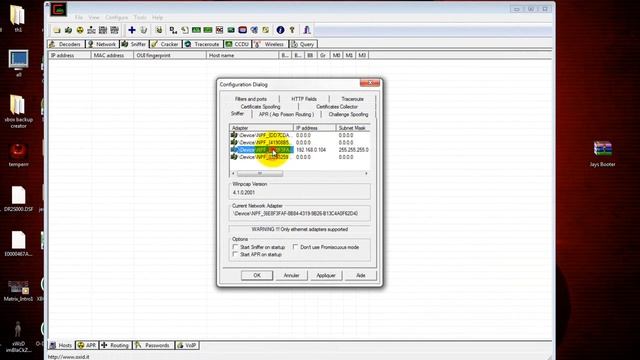This screenshot has width=640, height=360.
Task: Toggle the yellow radioactive Start/Stop APR icon
Action: coord(80,30)
